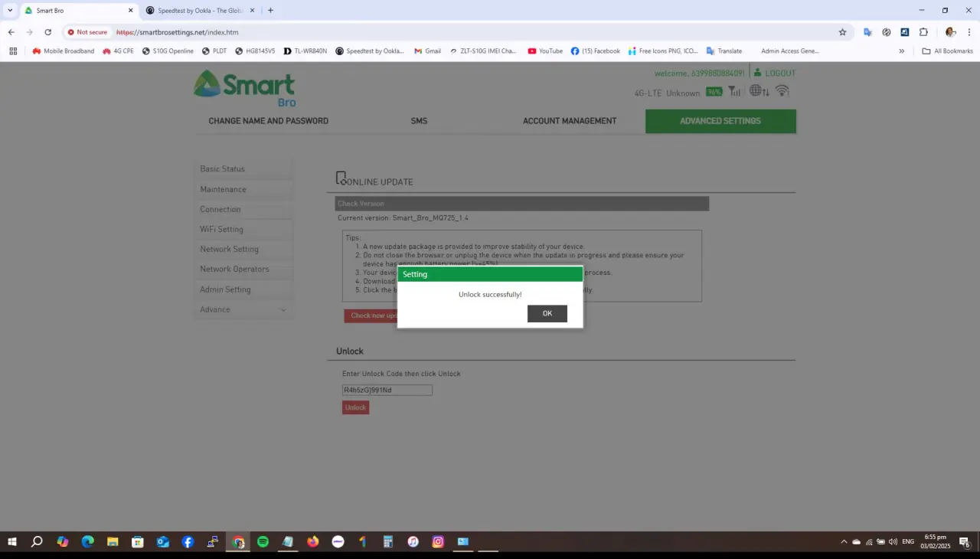The width and height of the screenshot is (980, 559).
Task: Open the Chrome profile avatar
Action: (950, 32)
